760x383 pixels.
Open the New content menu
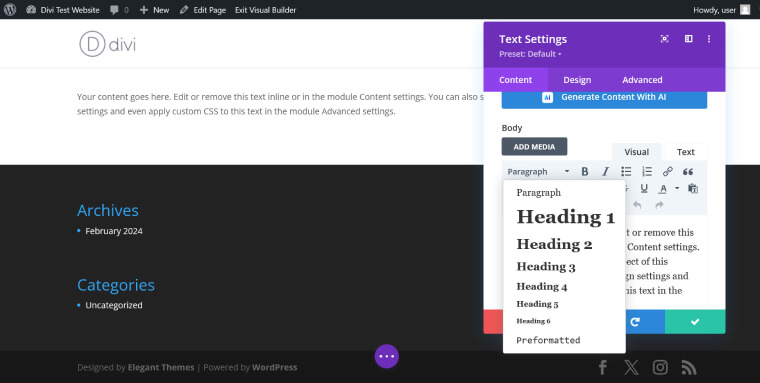tap(154, 10)
